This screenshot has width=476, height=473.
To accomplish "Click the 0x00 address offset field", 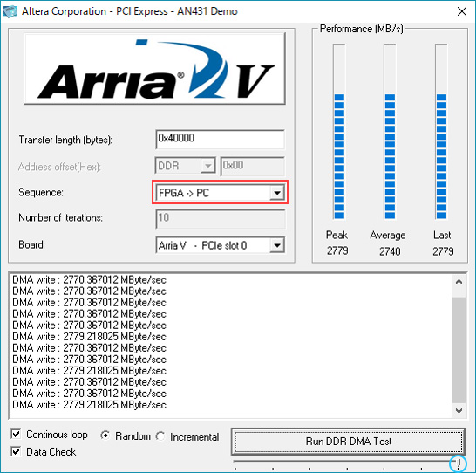I will click(x=253, y=166).
